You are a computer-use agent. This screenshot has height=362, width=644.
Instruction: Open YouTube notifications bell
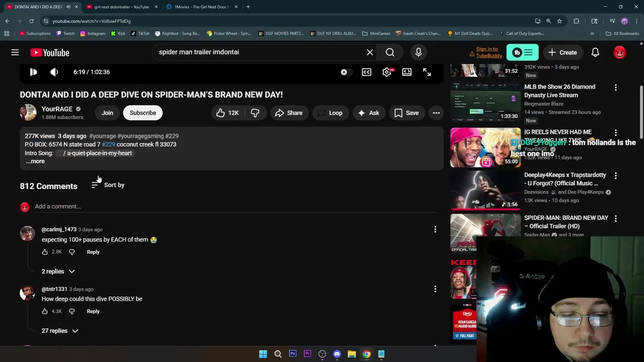click(x=595, y=52)
